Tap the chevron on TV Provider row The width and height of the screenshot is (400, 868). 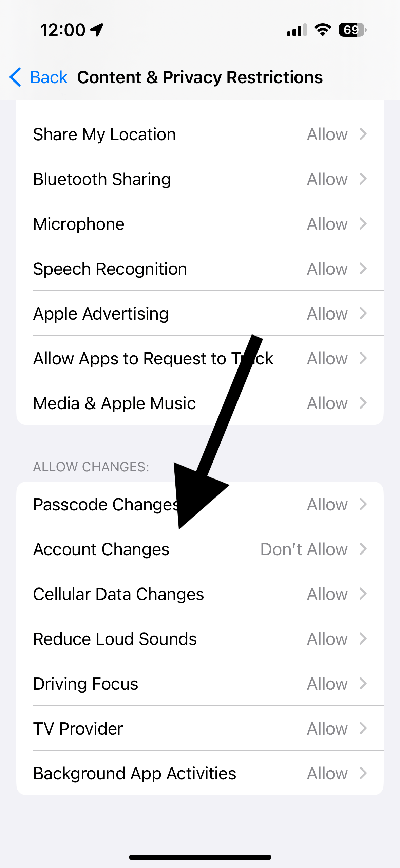363,728
